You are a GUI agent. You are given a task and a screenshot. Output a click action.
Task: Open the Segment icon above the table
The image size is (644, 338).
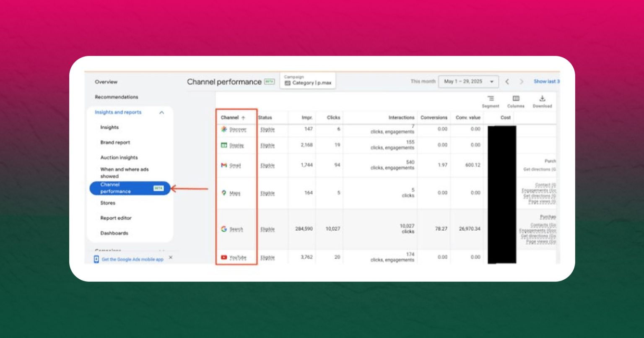(x=490, y=99)
